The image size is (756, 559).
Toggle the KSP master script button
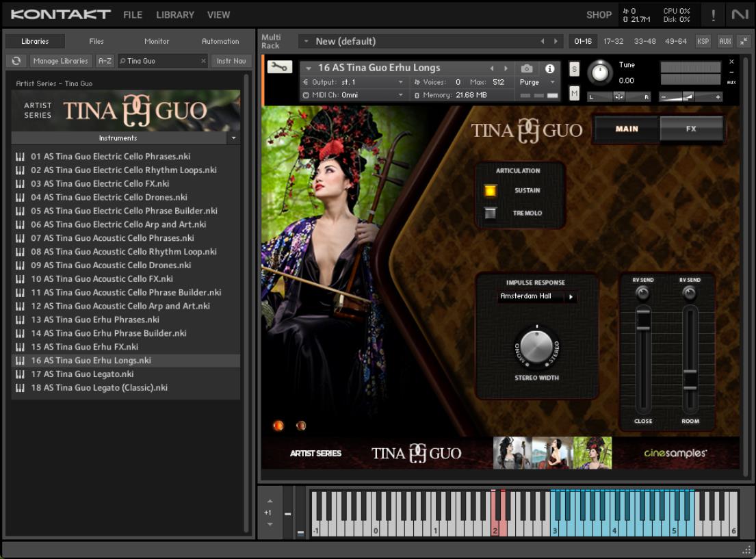tap(703, 41)
